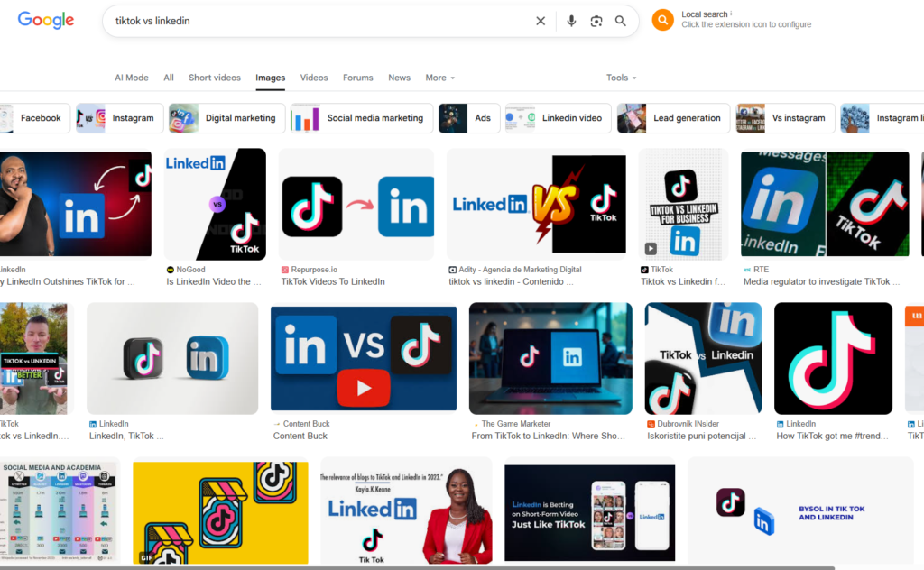Click the orange Local search extension icon

tap(661, 20)
